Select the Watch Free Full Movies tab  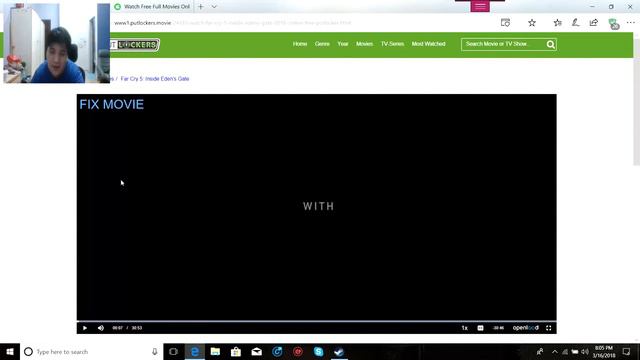point(152,7)
